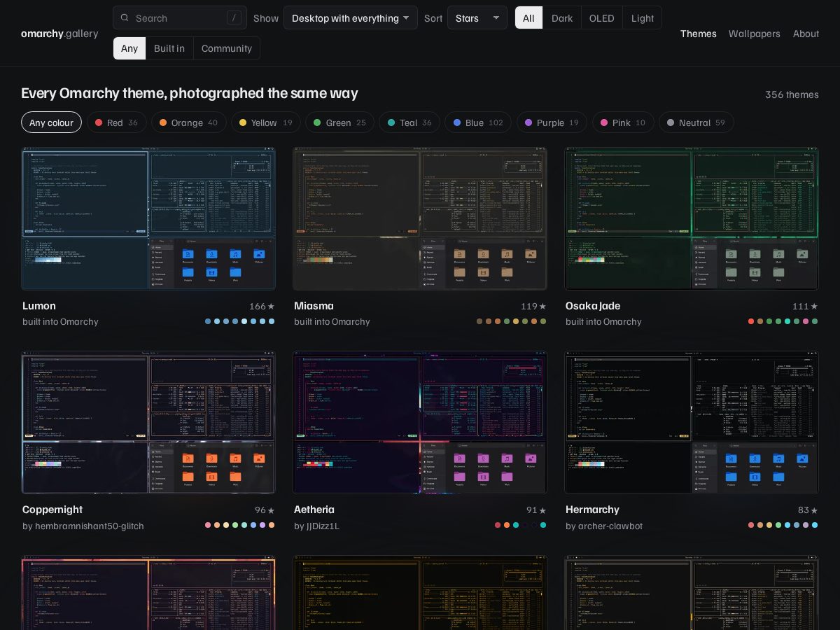Select the OLED theme mode filter
This screenshot has width=840, height=630.
click(602, 18)
